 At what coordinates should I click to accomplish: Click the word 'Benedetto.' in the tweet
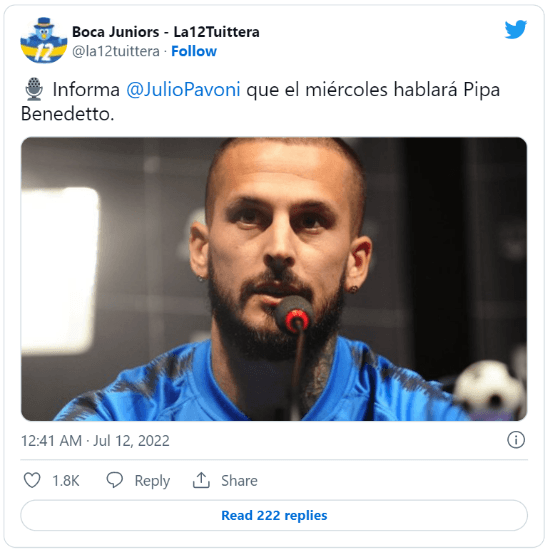[x=68, y=114]
